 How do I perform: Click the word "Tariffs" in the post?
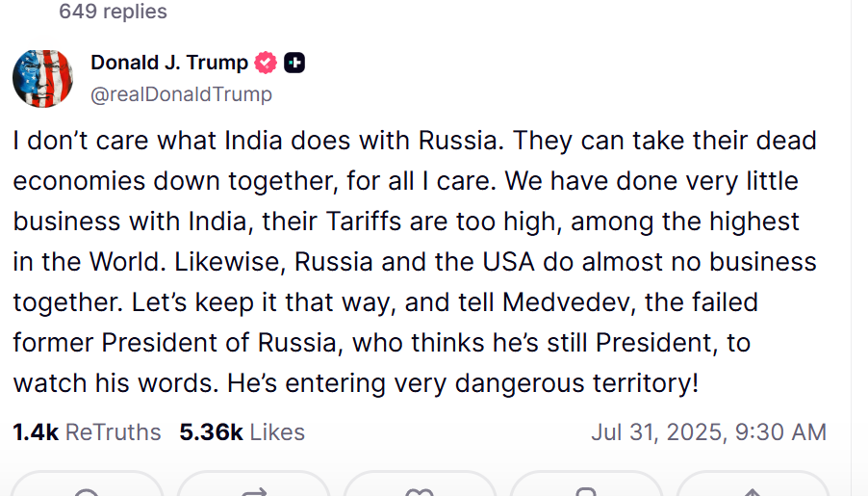tap(364, 222)
